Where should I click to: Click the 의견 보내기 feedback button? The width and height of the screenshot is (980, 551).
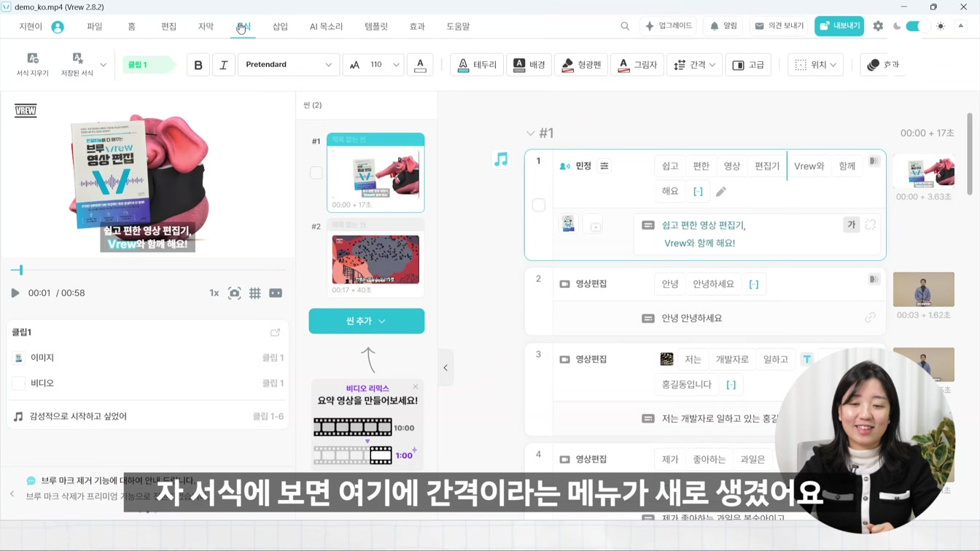779,26
